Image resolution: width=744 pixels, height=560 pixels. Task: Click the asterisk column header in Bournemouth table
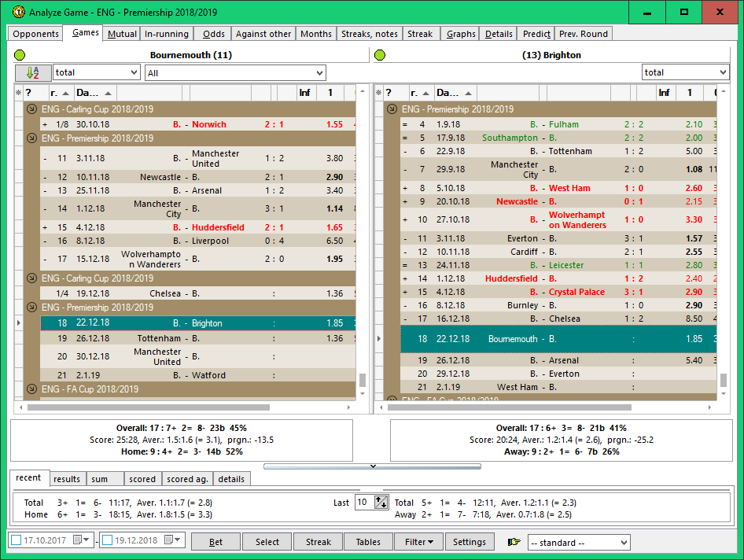(x=19, y=93)
